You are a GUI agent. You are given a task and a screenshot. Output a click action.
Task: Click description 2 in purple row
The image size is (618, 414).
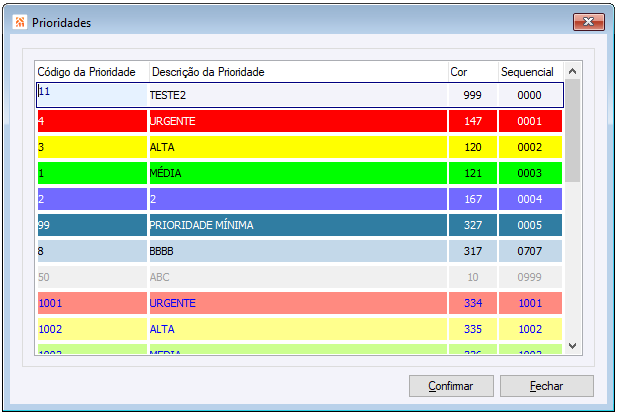coord(298,199)
